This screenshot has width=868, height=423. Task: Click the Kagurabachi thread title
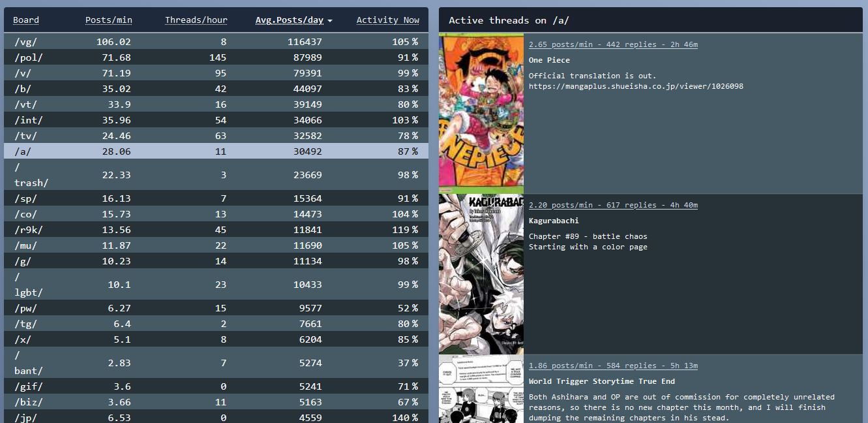554,221
